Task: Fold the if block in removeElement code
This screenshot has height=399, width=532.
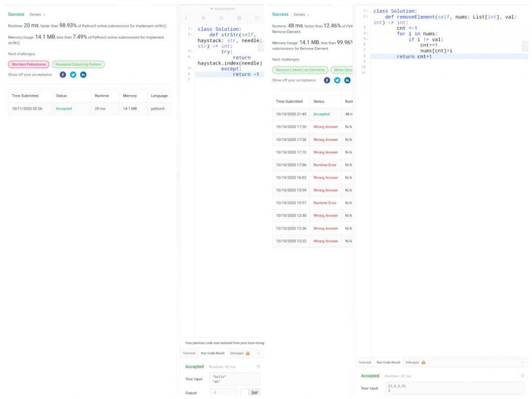Action: point(367,39)
